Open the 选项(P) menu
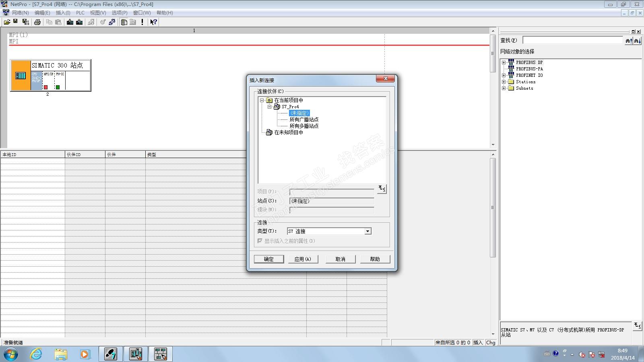 point(120,13)
